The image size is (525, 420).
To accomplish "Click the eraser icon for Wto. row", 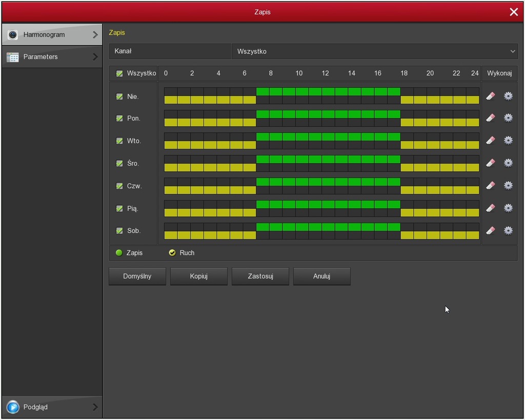I will click(x=491, y=141).
